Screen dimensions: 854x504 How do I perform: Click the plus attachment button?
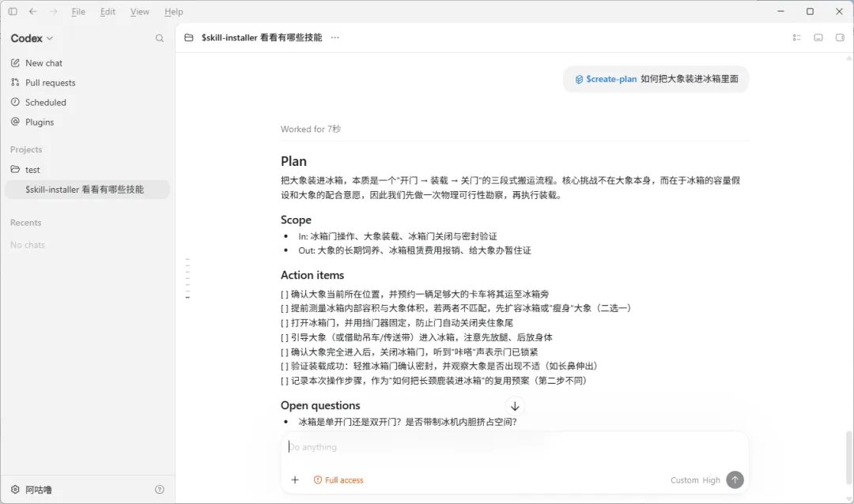tap(295, 480)
